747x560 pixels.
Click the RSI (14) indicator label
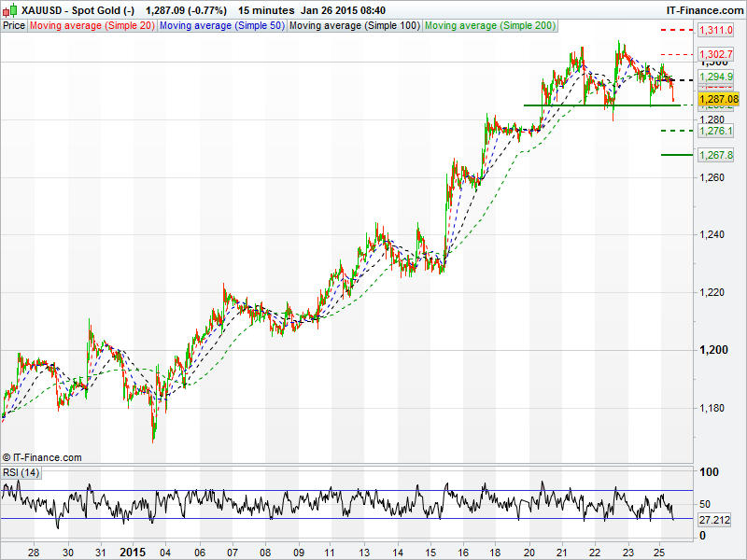pyautogui.click(x=21, y=472)
